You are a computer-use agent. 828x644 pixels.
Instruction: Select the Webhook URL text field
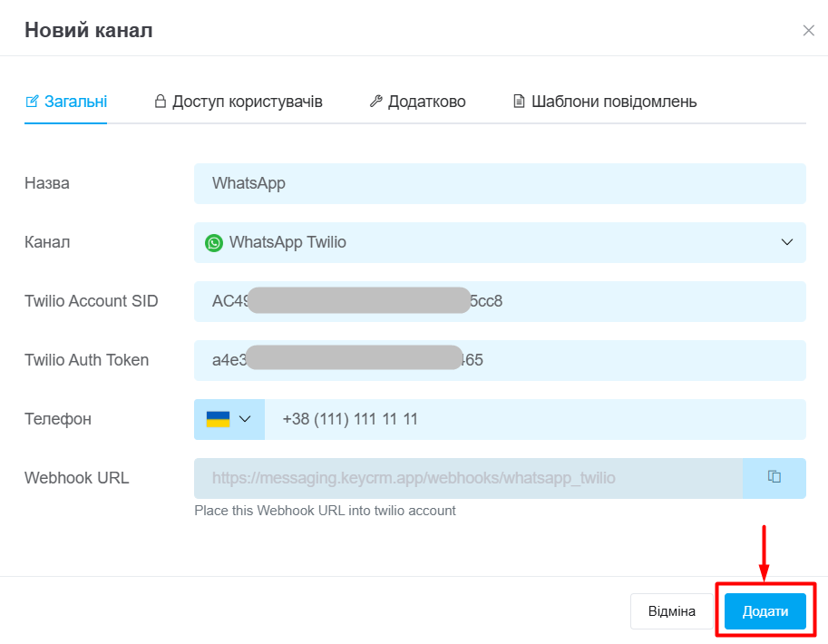pyautogui.click(x=468, y=478)
